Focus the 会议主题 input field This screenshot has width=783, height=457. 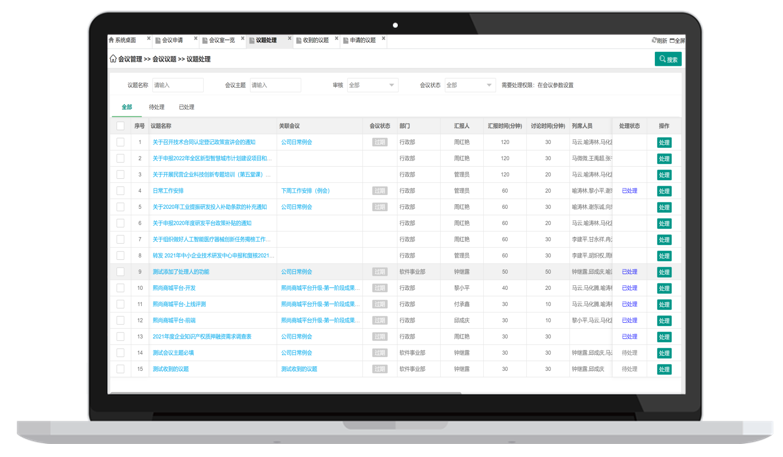click(x=275, y=85)
